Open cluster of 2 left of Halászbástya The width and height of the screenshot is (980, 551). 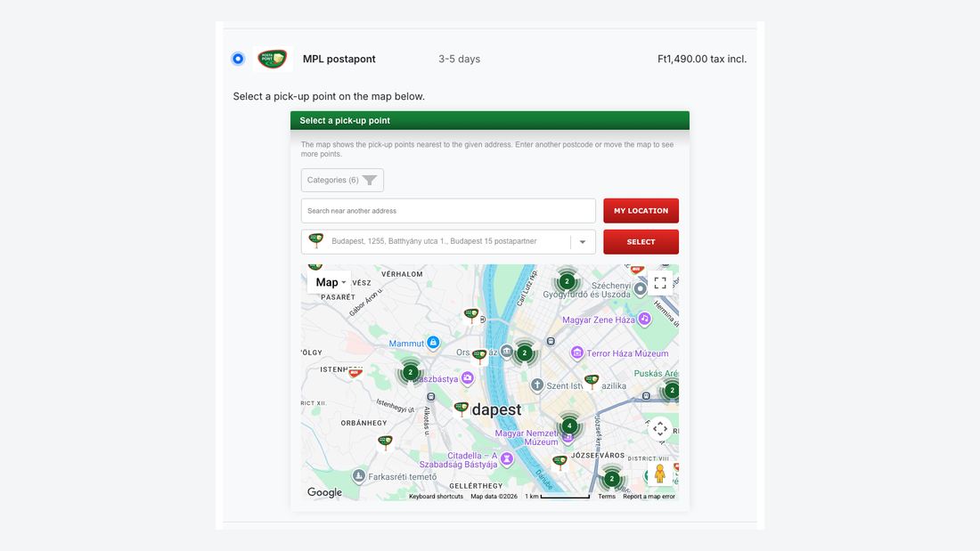[x=410, y=372]
